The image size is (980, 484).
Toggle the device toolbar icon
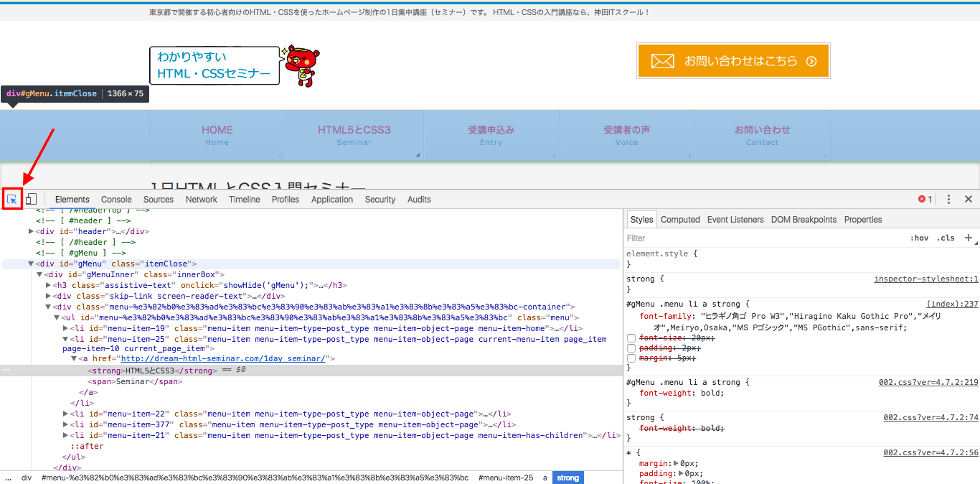(x=32, y=199)
